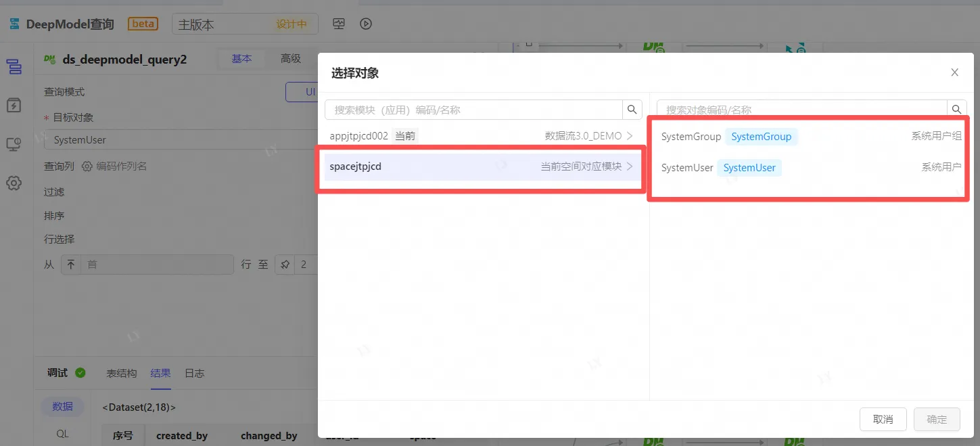Switch to the 高级 tab
The image size is (980, 446).
(291, 59)
